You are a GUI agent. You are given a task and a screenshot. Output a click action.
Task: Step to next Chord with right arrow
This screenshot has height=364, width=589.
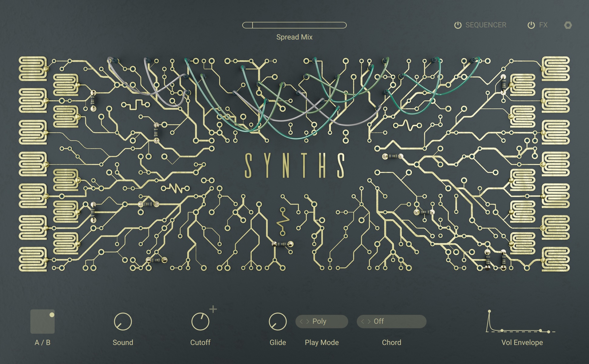tap(369, 322)
